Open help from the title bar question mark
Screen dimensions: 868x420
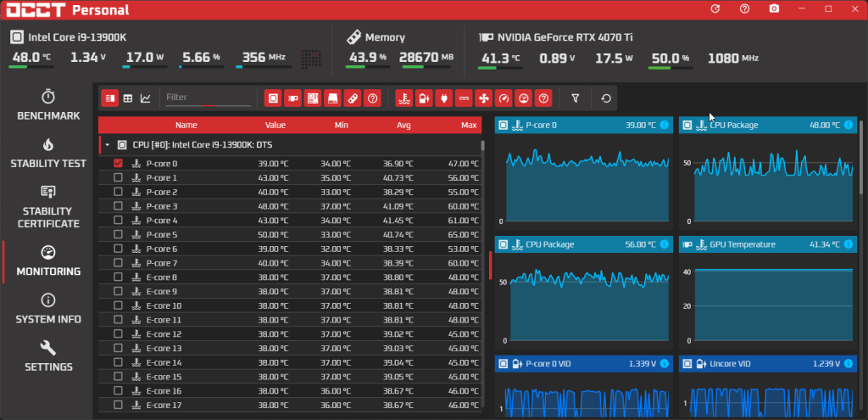point(744,8)
